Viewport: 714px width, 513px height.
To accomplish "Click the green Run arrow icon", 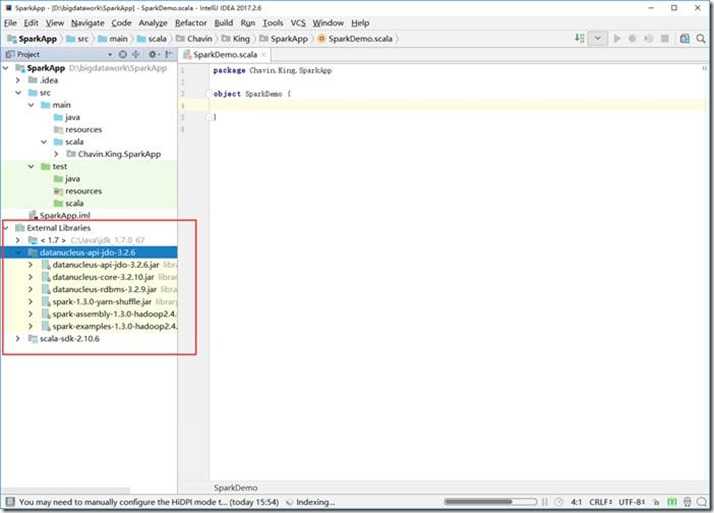I will point(617,38).
